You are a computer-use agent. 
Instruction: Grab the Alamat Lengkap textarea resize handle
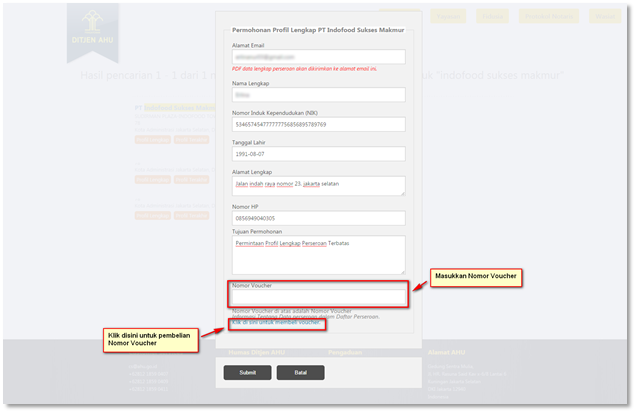402,193
